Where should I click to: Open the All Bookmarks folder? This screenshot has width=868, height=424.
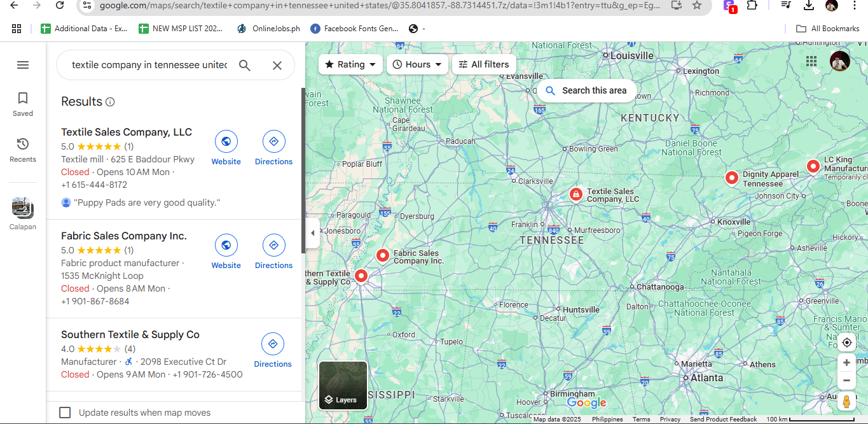point(829,29)
